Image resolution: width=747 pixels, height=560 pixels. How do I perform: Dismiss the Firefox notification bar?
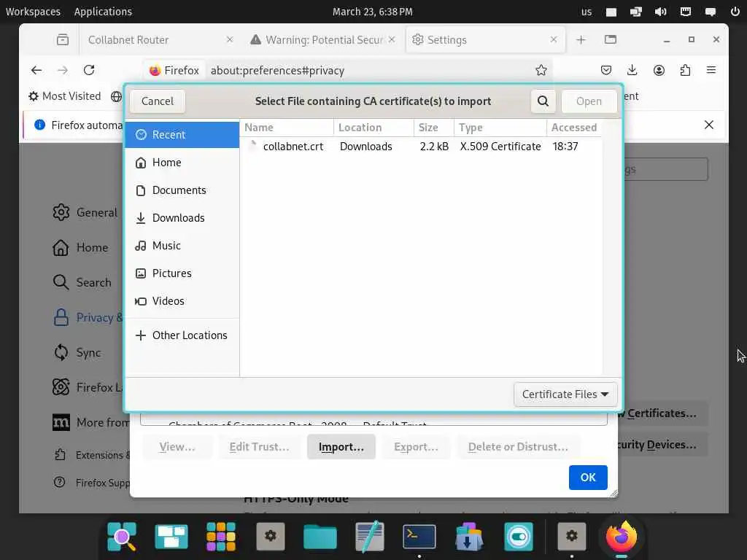tap(709, 125)
